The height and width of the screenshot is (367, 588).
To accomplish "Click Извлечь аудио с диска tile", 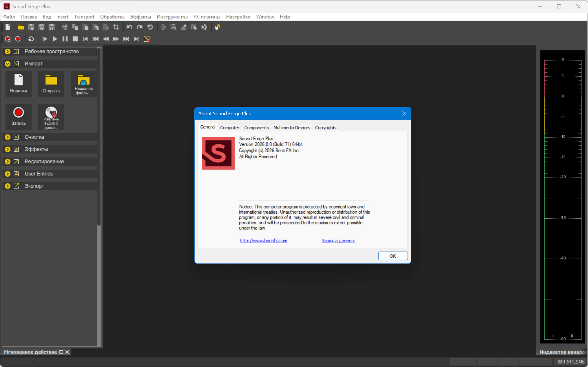I will [x=51, y=117].
